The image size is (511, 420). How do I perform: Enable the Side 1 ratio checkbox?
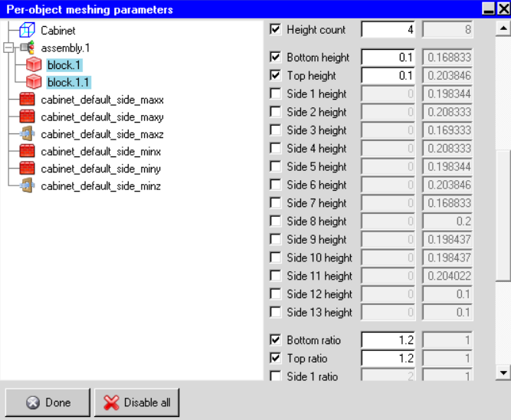(275, 376)
